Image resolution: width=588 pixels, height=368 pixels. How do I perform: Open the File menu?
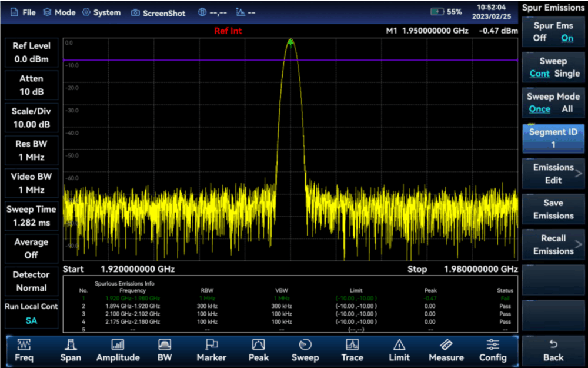pos(24,12)
